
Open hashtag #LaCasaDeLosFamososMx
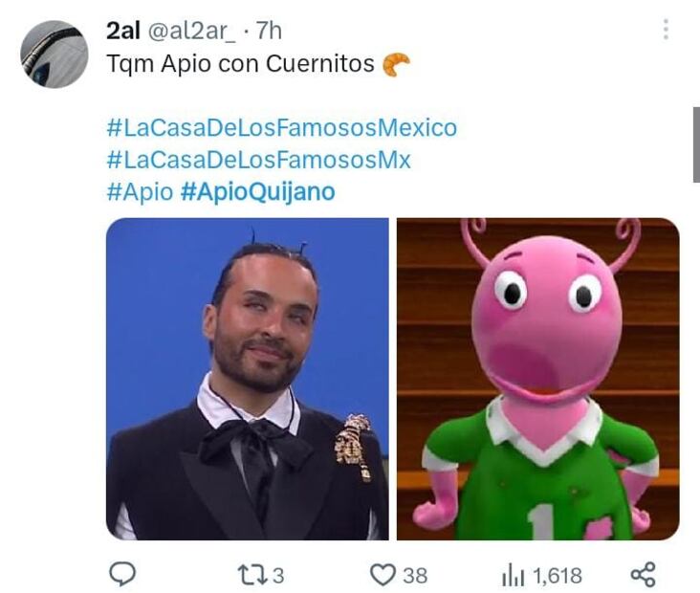pos(258,160)
